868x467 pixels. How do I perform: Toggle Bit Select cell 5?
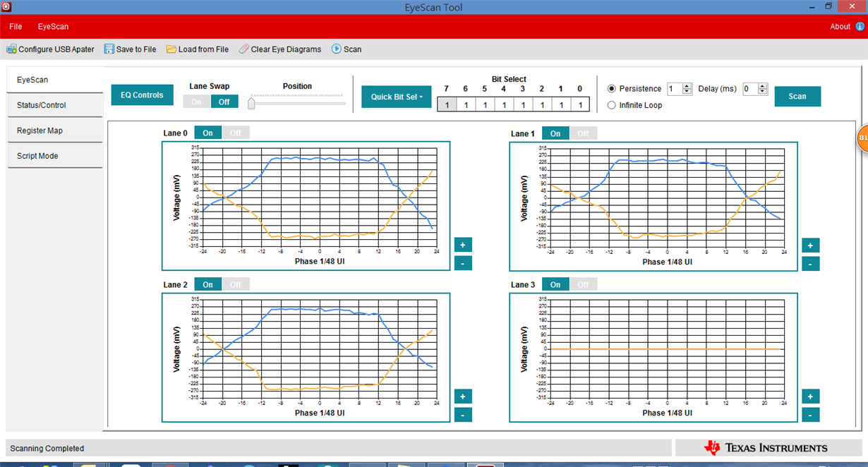pyautogui.click(x=485, y=104)
